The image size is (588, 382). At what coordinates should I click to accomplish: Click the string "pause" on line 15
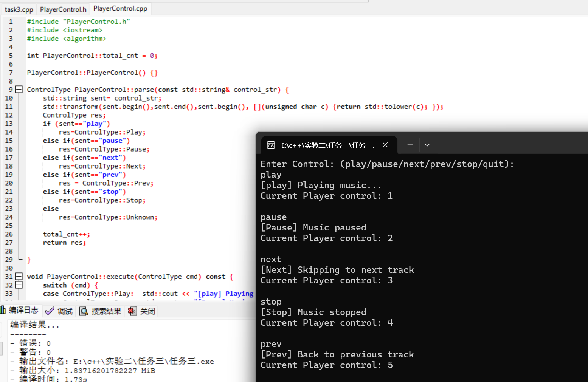pyautogui.click(x=112, y=141)
